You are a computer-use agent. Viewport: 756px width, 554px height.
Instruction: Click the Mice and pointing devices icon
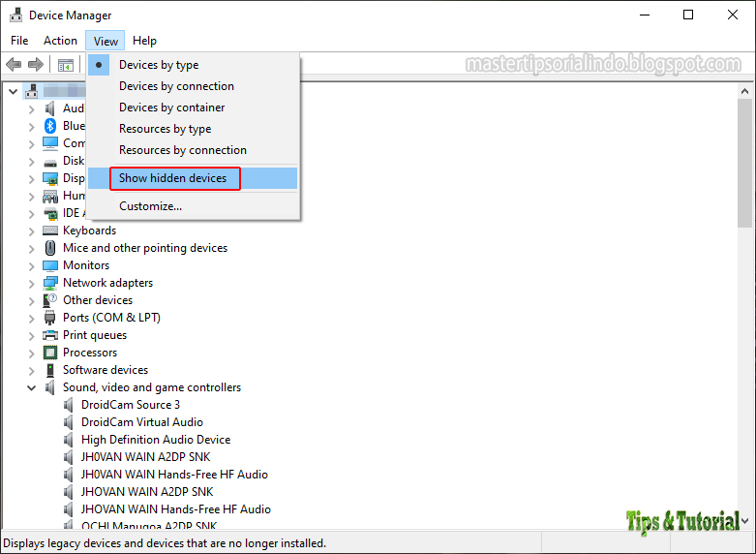coord(50,248)
